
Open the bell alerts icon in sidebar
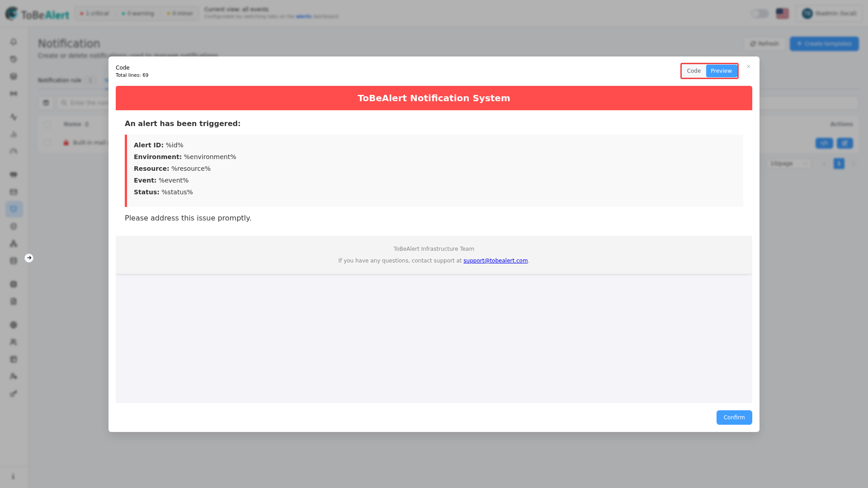(x=14, y=42)
